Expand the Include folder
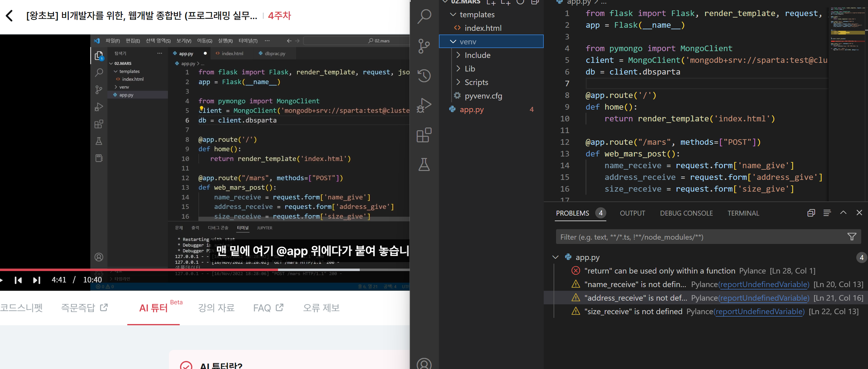Image resolution: width=868 pixels, height=369 pixels. [458, 55]
